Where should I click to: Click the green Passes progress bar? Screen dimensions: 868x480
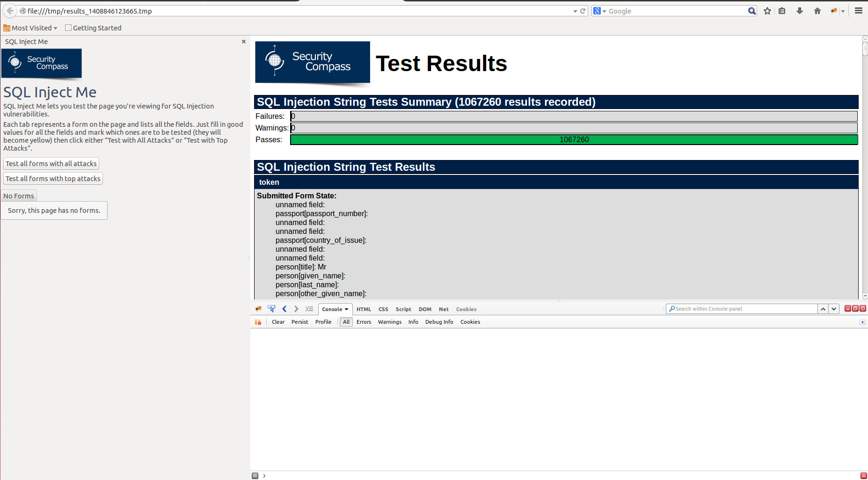coord(574,139)
